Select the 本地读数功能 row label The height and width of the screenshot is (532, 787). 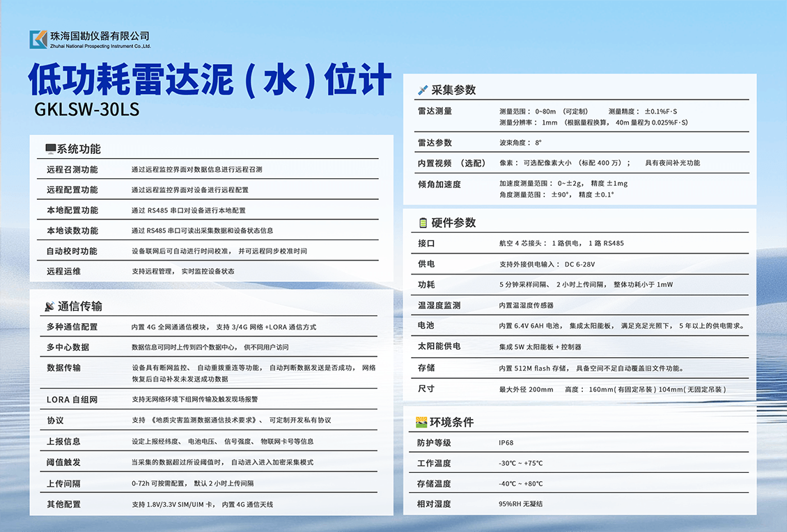point(72,231)
